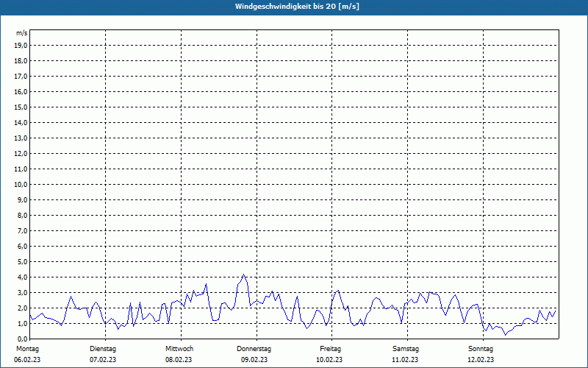Click the 'Donnerstag' day label
This screenshot has width=588, height=368.
[254, 349]
